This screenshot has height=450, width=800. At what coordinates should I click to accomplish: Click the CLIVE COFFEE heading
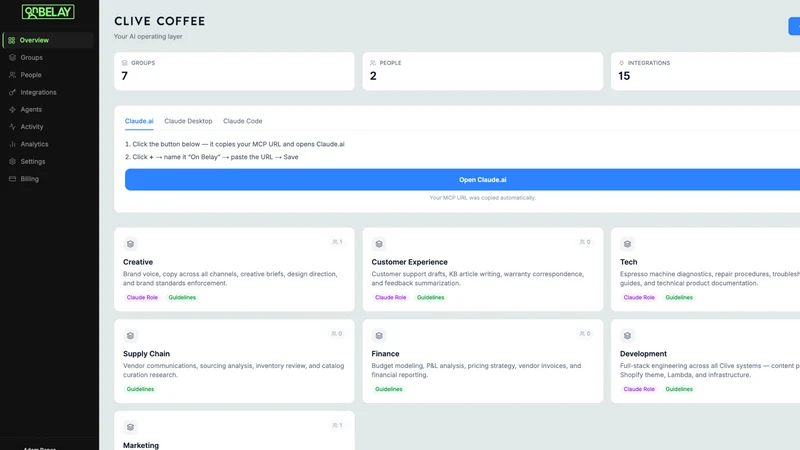point(159,21)
